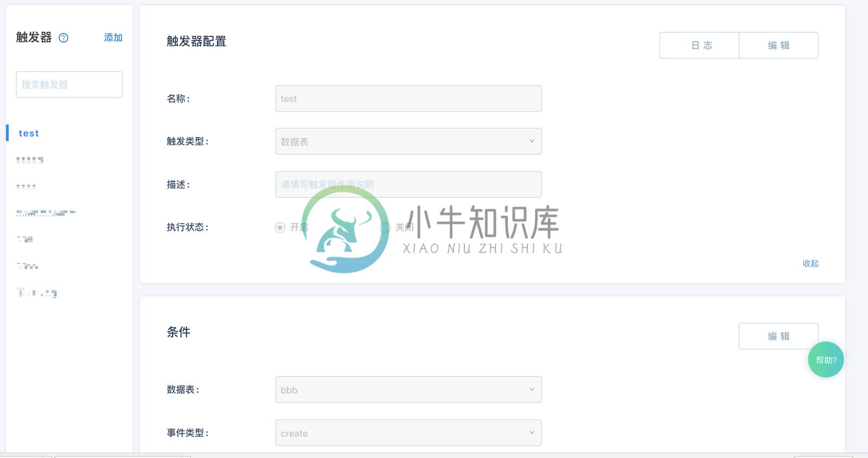Screen dimensions: 868x458
Task: Click the 名称 field containing test
Action: click(x=409, y=99)
